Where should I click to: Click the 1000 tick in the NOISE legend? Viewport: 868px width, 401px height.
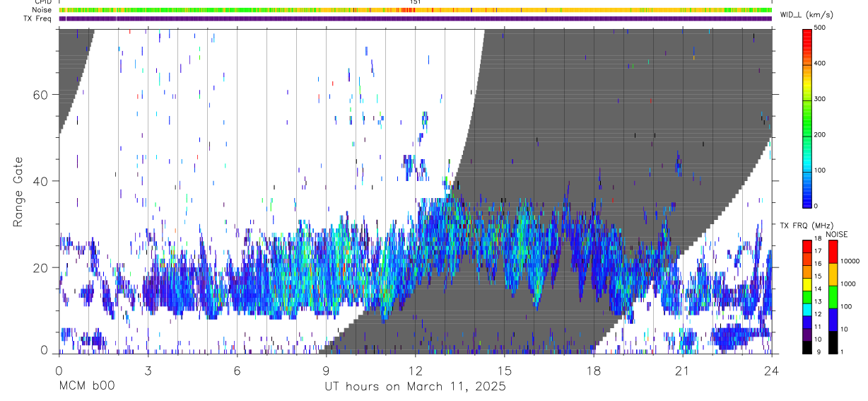tap(848, 284)
